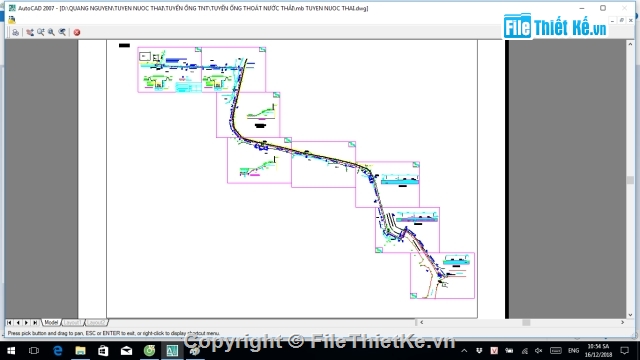Jump to first layout tab arrow button
The width and height of the screenshot is (640, 360).
click(9, 322)
